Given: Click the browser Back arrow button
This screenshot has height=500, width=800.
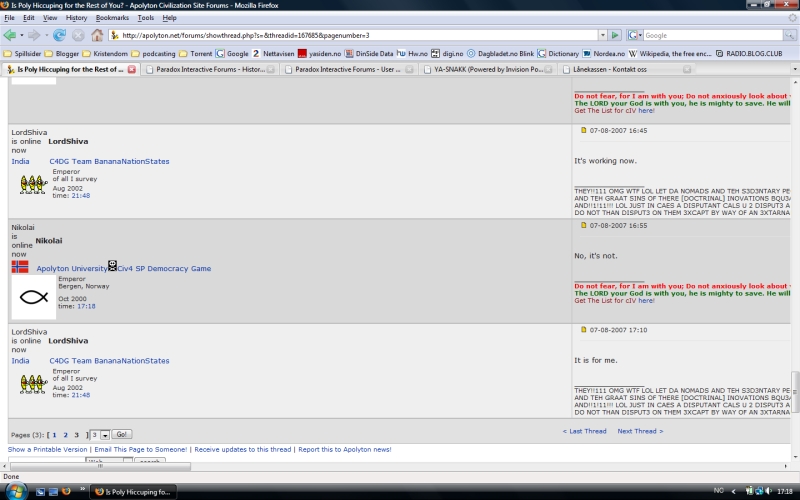Looking at the screenshot, I should pos(12,35).
